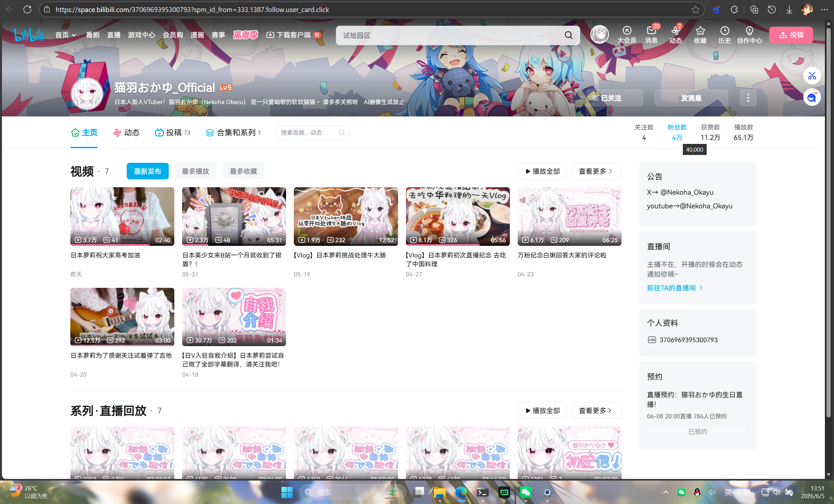Click the 粉丝数 follower count
The image size is (834, 504).
pos(677,132)
